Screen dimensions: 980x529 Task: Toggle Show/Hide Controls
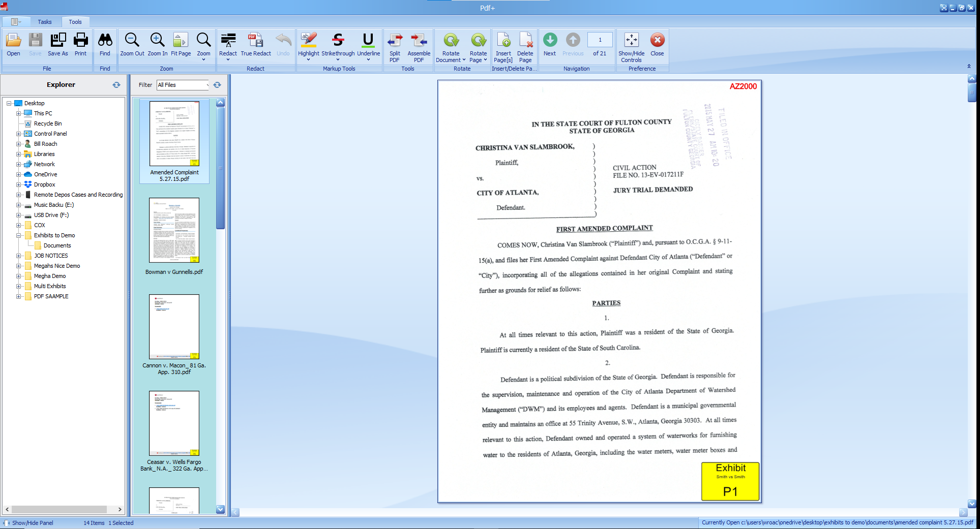(632, 47)
